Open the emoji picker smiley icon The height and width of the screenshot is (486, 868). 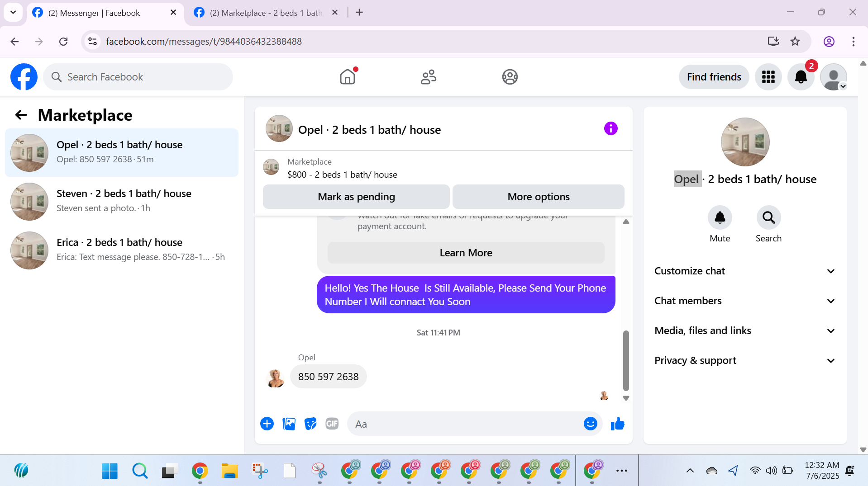point(591,424)
